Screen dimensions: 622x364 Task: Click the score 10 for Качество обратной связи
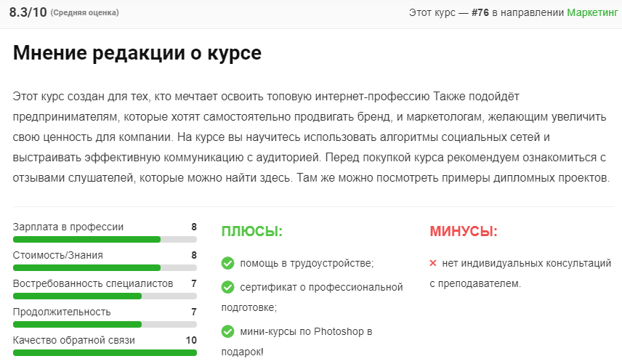coord(191,340)
